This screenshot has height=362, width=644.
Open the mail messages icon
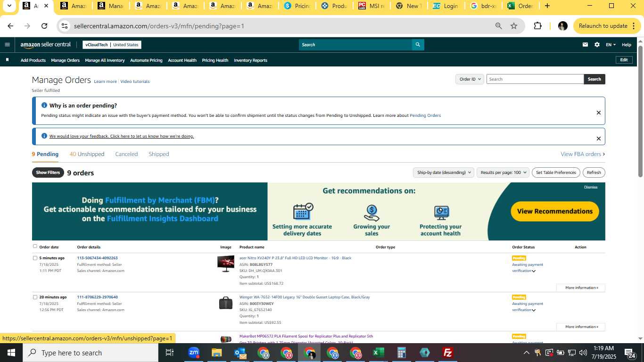[x=585, y=45]
